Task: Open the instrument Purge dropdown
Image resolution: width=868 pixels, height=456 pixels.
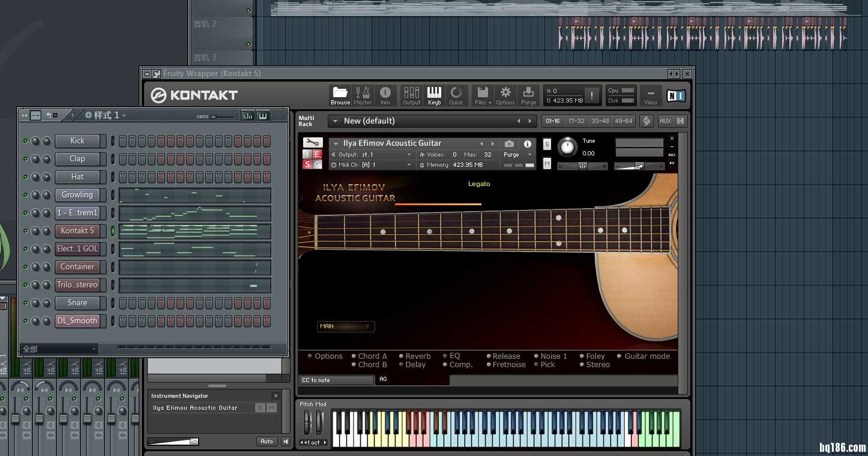Action: point(518,155)
